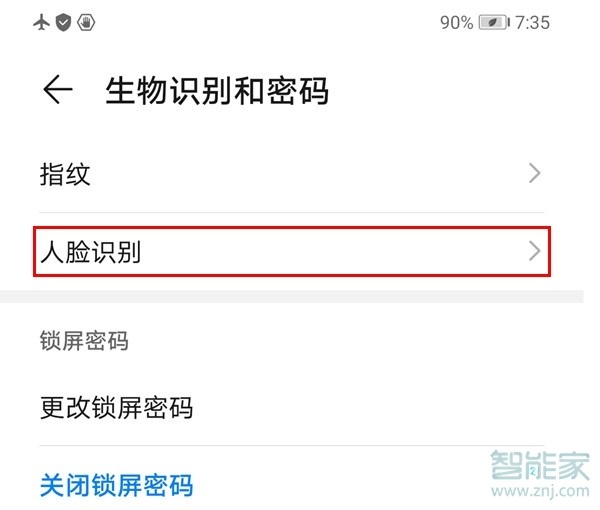This screenshot has width=600, height=510.
Task: Click the hexagon hand status icon
Action: click(x=87, y=22)
